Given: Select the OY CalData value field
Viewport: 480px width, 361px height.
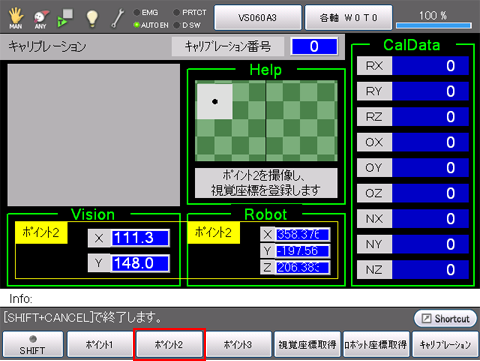Looking at the screenshot, I should click(x=430, y=168).
